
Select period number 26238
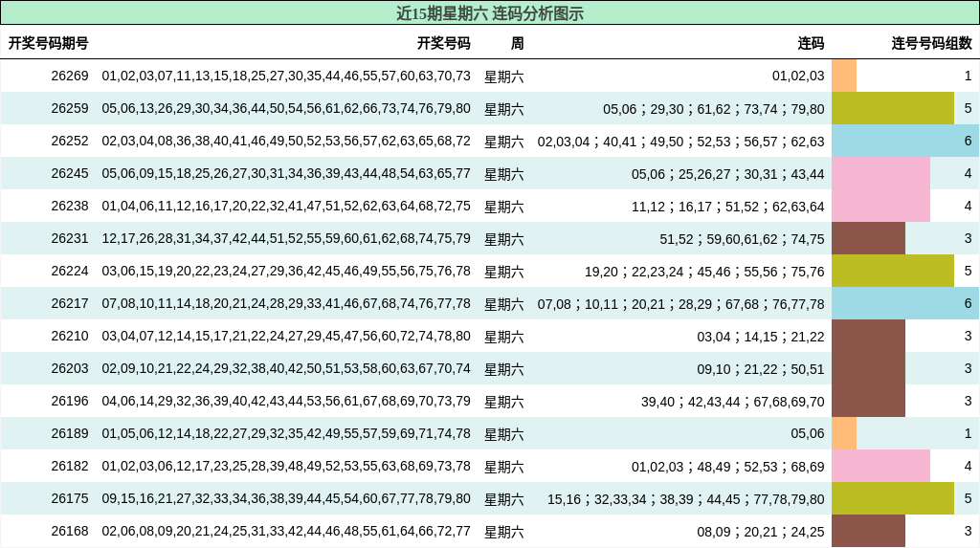(x=70, y=206)
